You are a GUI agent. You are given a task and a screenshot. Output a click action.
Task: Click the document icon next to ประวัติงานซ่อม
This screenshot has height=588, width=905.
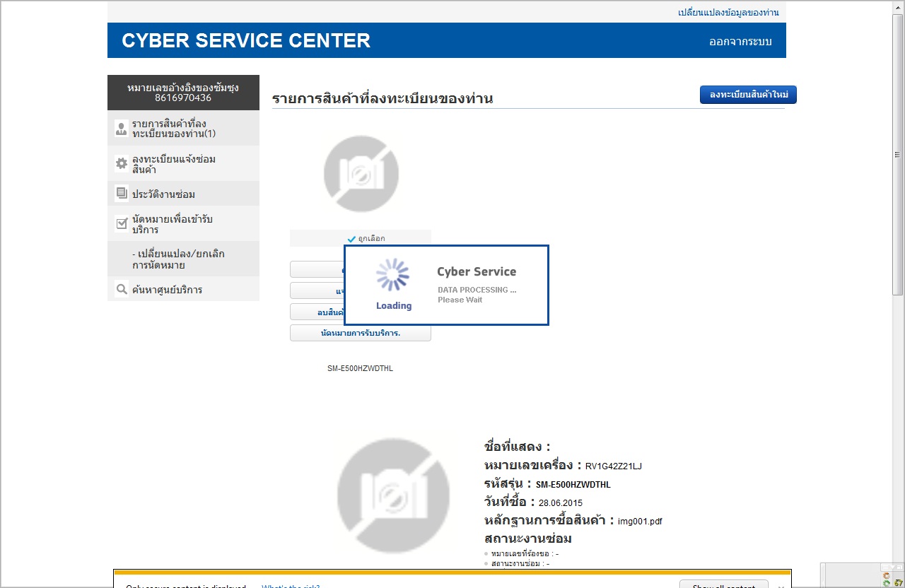pyautogui.click(x=121, y=193)
